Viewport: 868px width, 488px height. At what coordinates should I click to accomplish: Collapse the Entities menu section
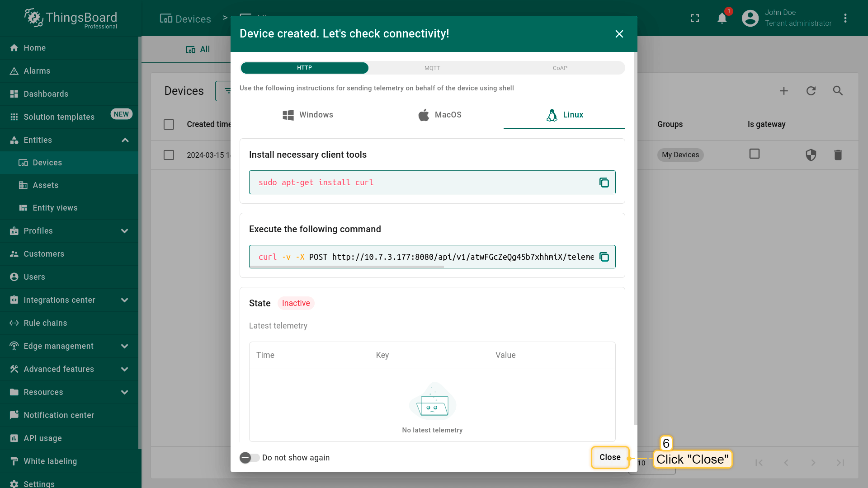tap(125, 140)
